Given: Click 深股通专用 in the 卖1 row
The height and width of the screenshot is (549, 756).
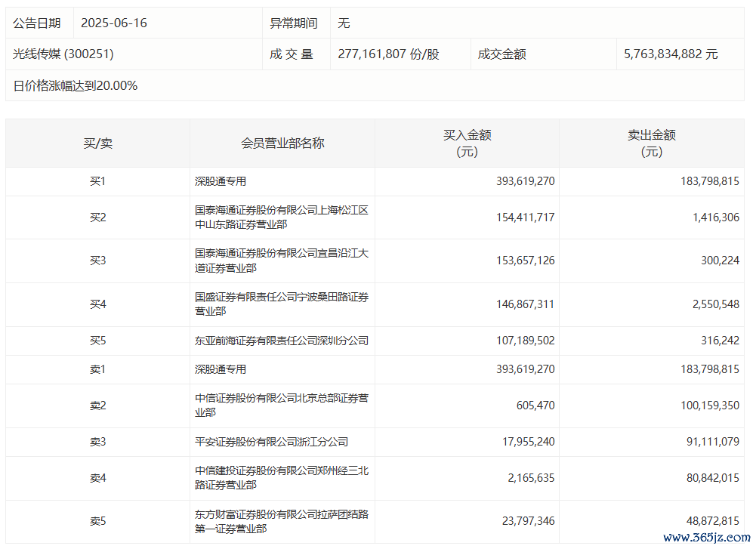Looking at the screenshot, I should coord(221,370).
